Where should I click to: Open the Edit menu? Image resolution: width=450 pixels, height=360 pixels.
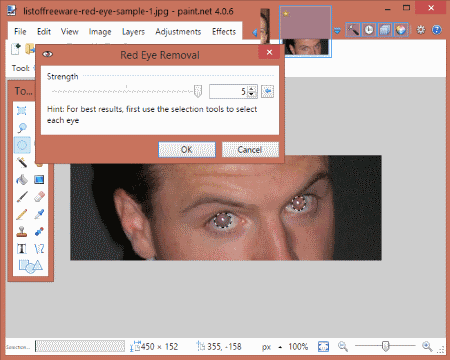pos(44,32)
